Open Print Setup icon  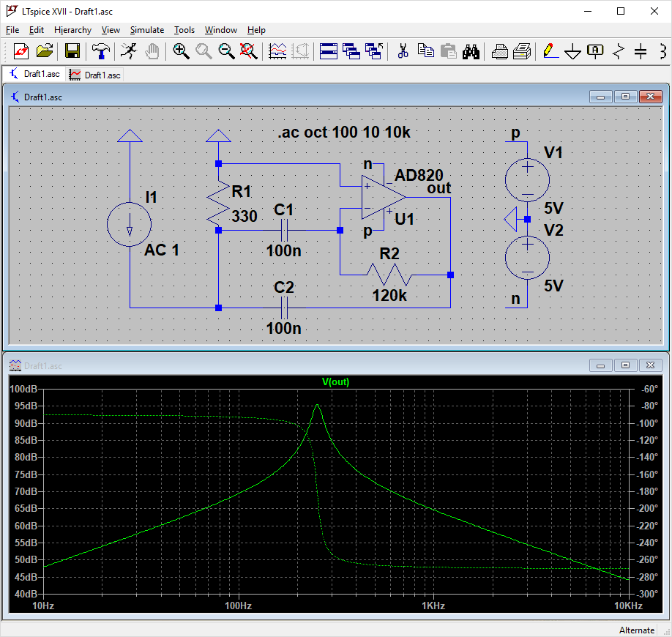500,51
